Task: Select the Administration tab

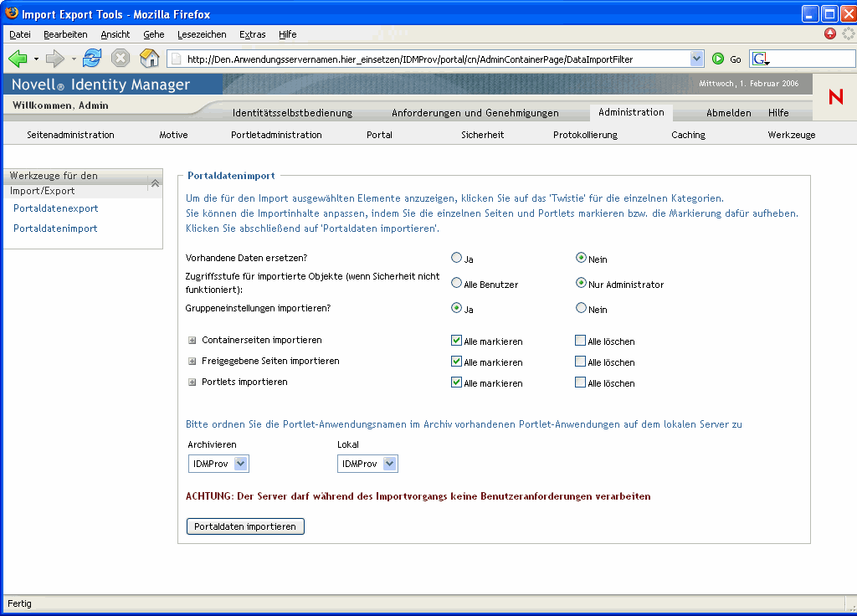Action: (631, 112)
